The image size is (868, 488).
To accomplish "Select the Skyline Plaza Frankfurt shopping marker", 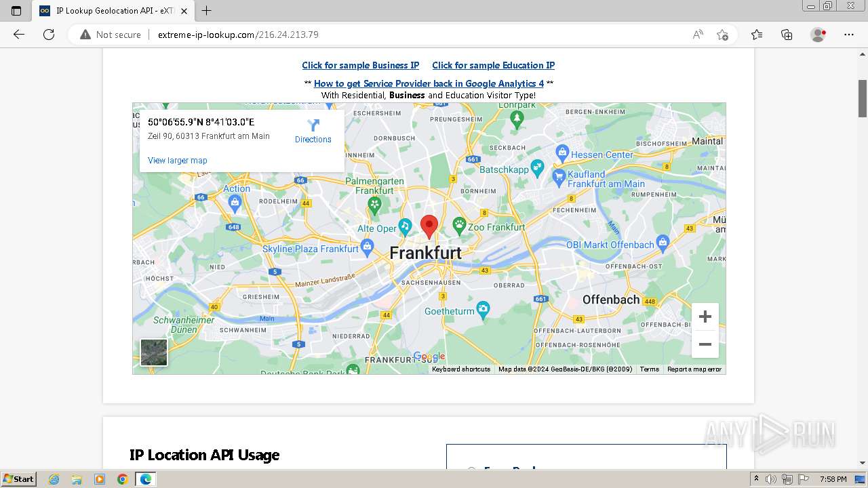I will click(367, 246).
